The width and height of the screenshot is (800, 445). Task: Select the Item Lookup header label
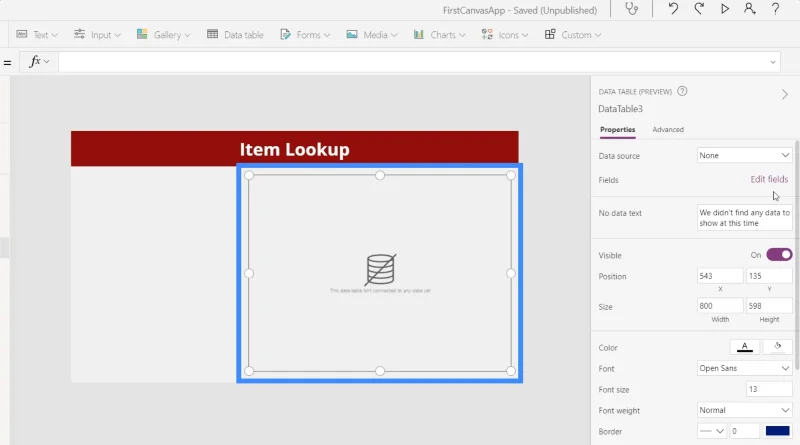point(294,149)
